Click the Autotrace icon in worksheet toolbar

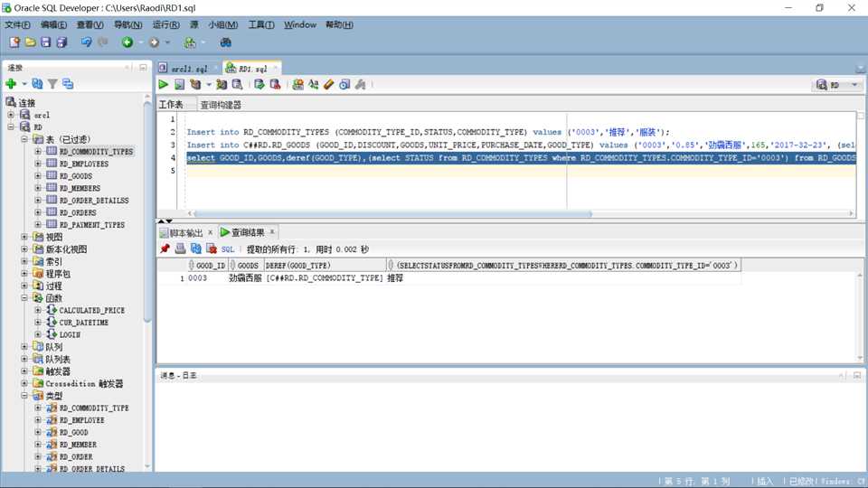222,84
